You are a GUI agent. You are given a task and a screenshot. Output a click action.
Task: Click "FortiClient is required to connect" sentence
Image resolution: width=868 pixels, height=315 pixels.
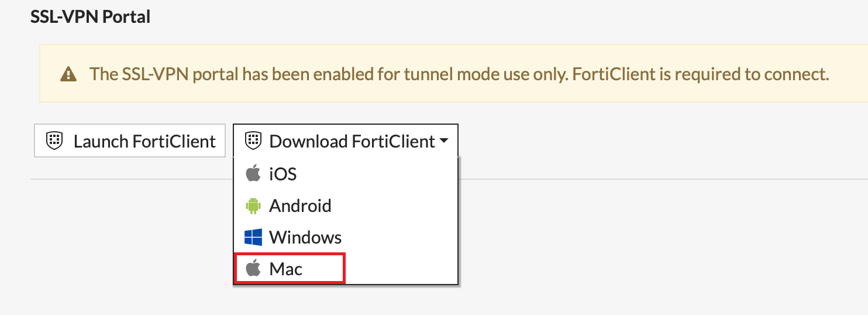point(701,74)
